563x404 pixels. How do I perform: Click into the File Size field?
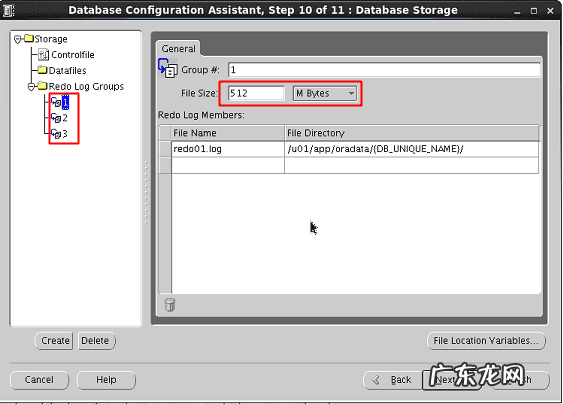pyautogui.click(x=256, y=93)
